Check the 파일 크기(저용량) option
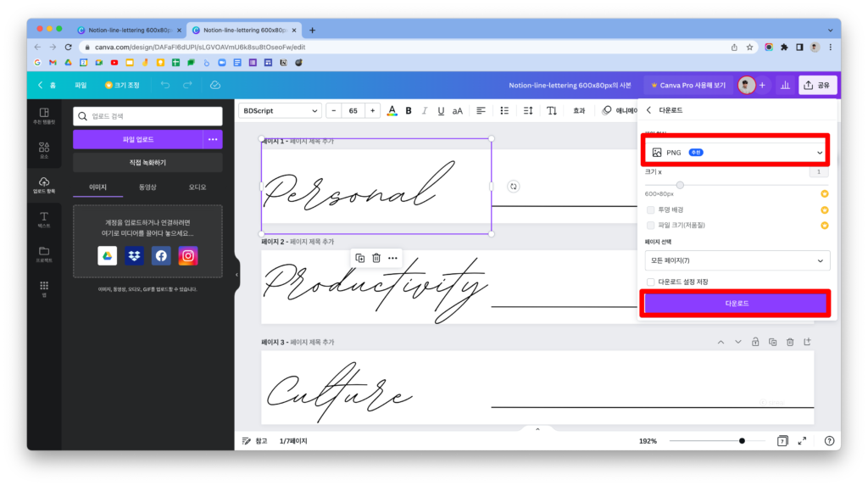Image resolution: width=868 pixels, height=486 pixels. coord(650,225)
